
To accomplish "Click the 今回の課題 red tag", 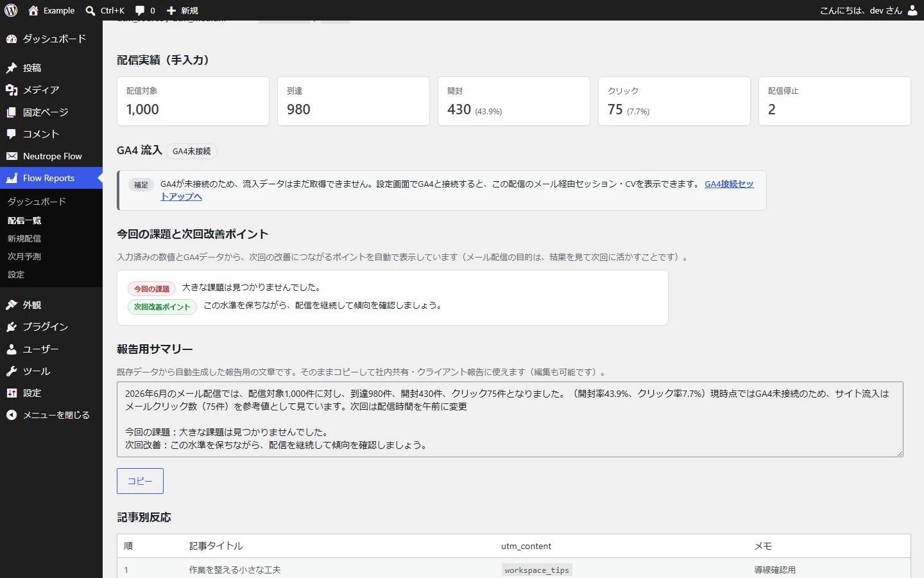I will (152, 289).
